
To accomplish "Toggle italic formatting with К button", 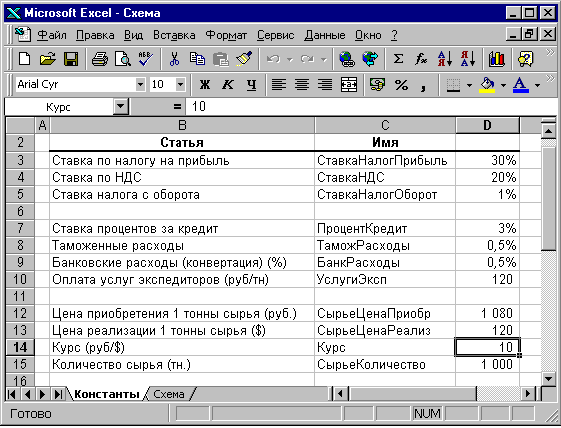I will point(228,85).
